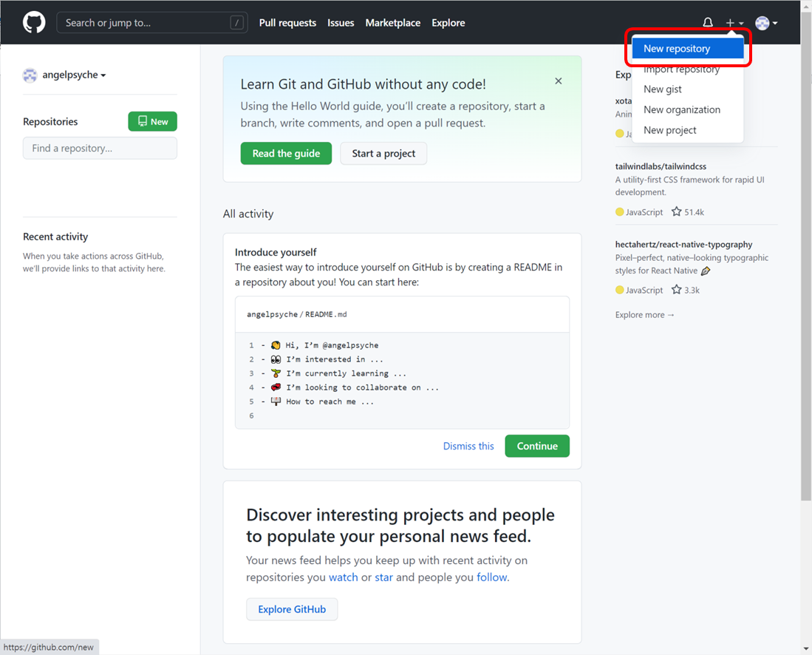Expand the angelpsyche account switcher
Viewport: 812px width, 655px height.
[74, 75]
